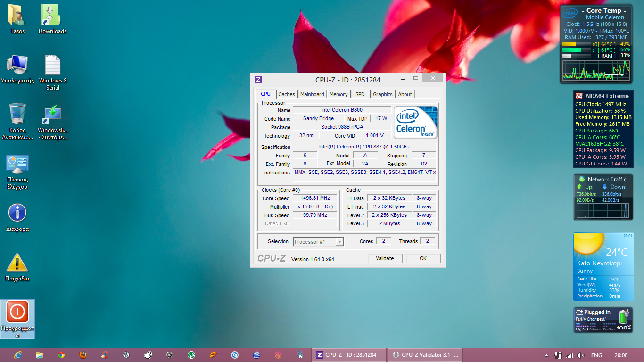Select the Διάφορα info icon
Image resolution: width=644 pixels, height=362 pixels.
point(17,218)
